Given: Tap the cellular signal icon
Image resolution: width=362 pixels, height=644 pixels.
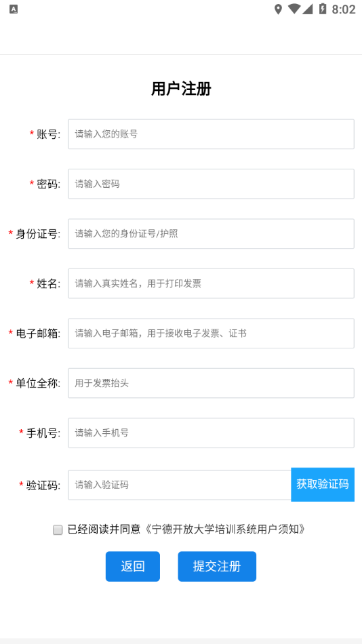Looking at the screenshot, I should [x=307, y=9].
